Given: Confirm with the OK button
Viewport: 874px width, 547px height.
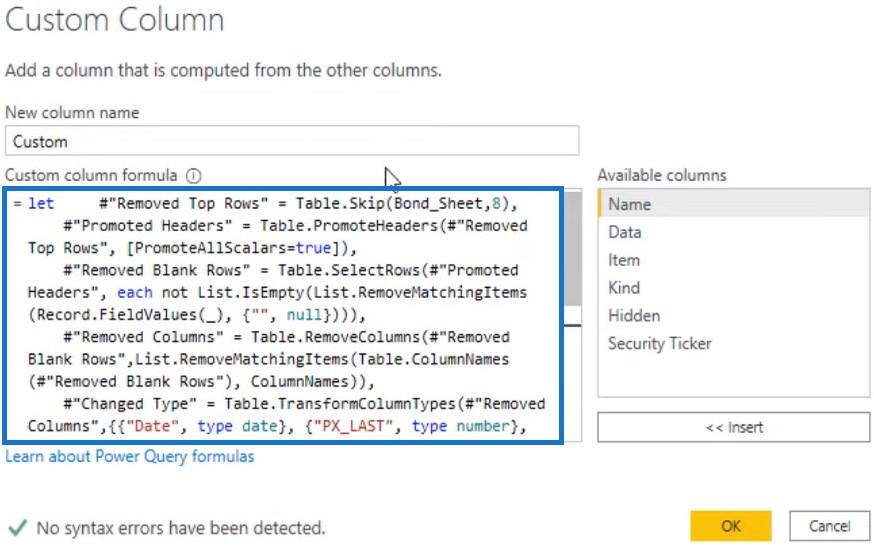Looking at the screenshot, I should (731, 526).
